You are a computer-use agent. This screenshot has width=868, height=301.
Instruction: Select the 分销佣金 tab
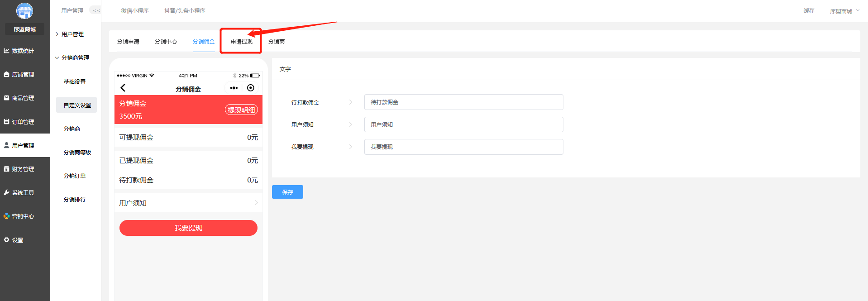(204, 42)
